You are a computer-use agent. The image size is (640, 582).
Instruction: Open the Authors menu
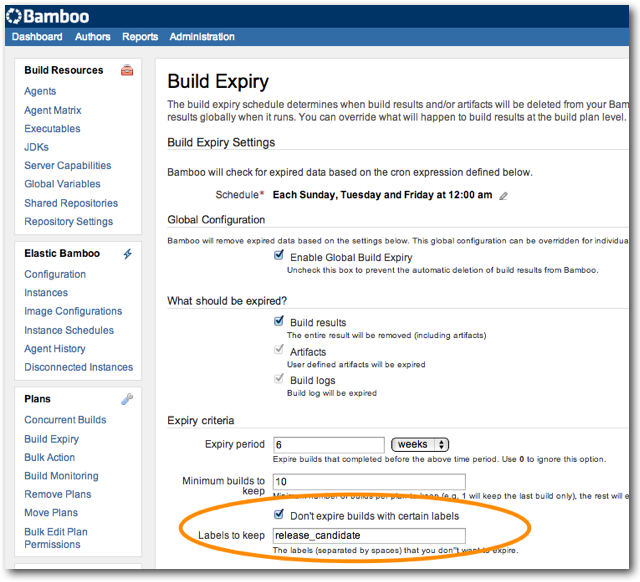click(93, 37)
